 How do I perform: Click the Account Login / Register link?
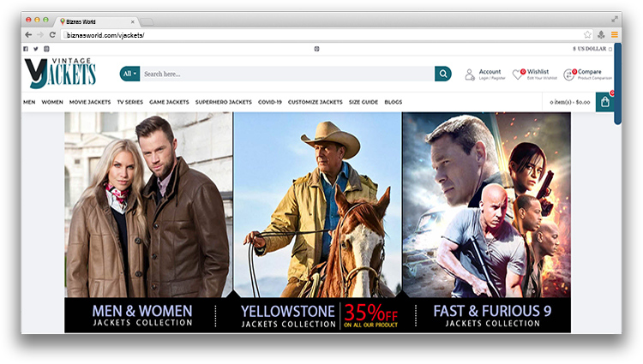pyautogui.click(x=492, y=78)
